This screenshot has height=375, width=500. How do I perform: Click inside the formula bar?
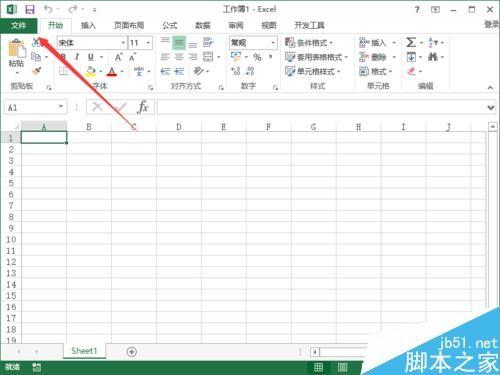coord(321,107)
